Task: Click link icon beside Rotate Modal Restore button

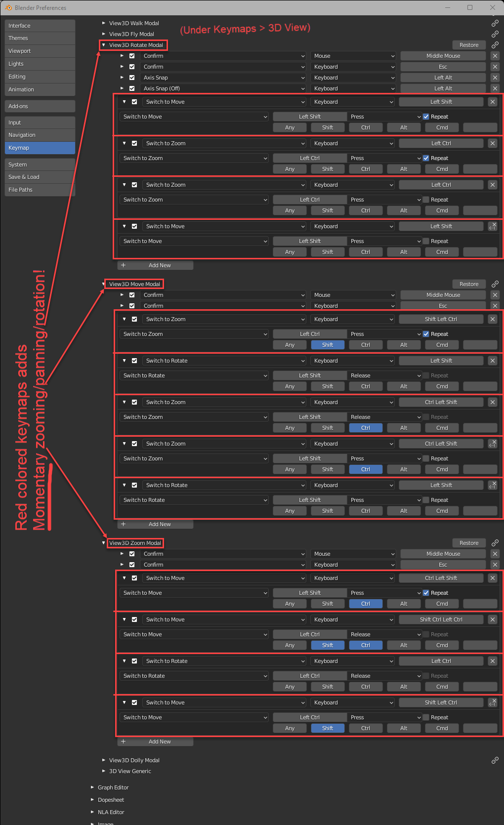Action: pyautogui.click(x=495, y=45)
